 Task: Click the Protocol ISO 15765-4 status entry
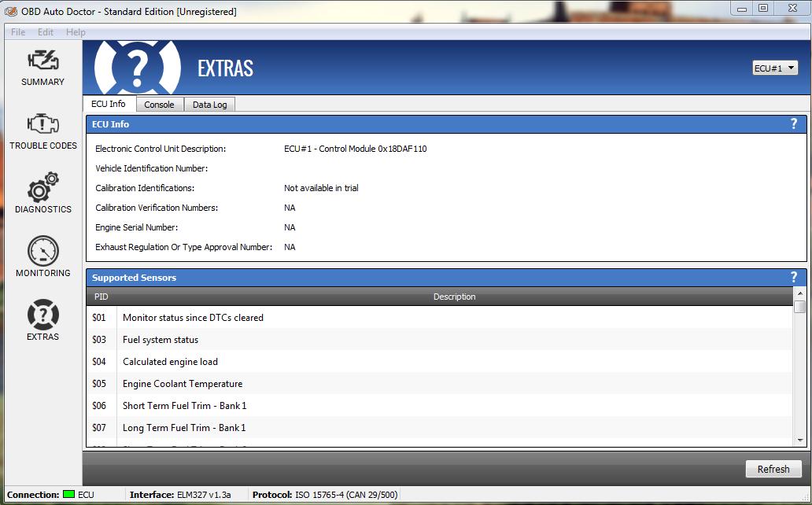pyautogui.click(x=325, y=495)
